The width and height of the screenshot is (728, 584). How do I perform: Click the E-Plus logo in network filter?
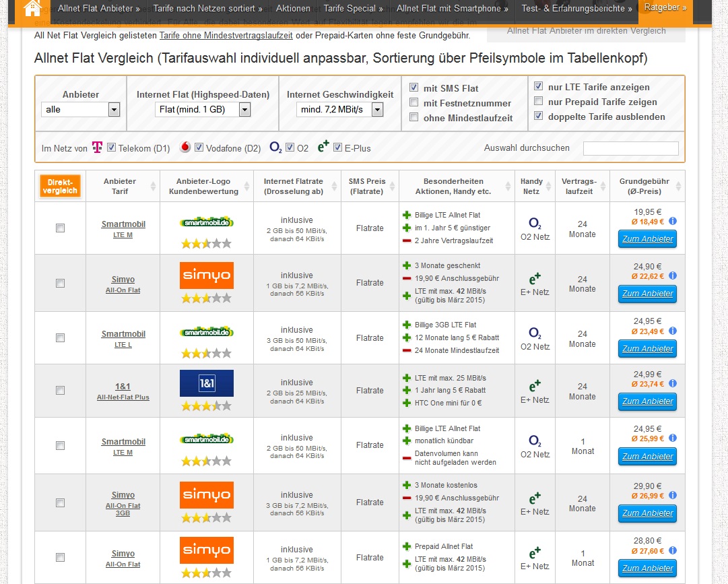coord(323,146)
